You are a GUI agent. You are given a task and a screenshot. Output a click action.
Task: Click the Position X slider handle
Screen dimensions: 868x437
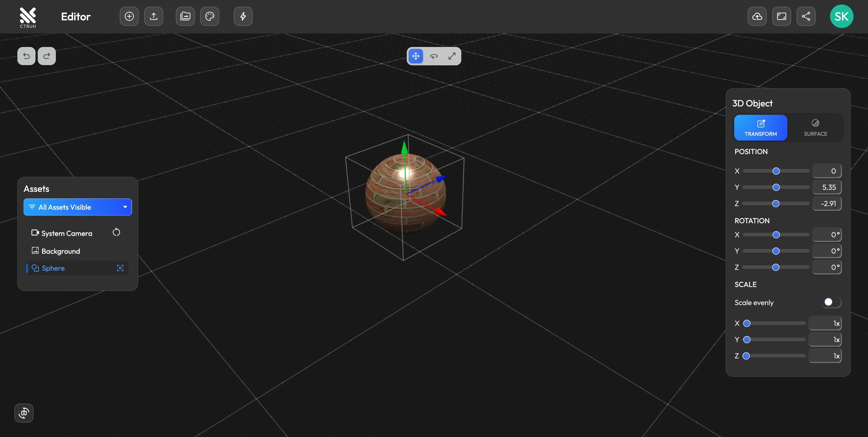[776, 171]
